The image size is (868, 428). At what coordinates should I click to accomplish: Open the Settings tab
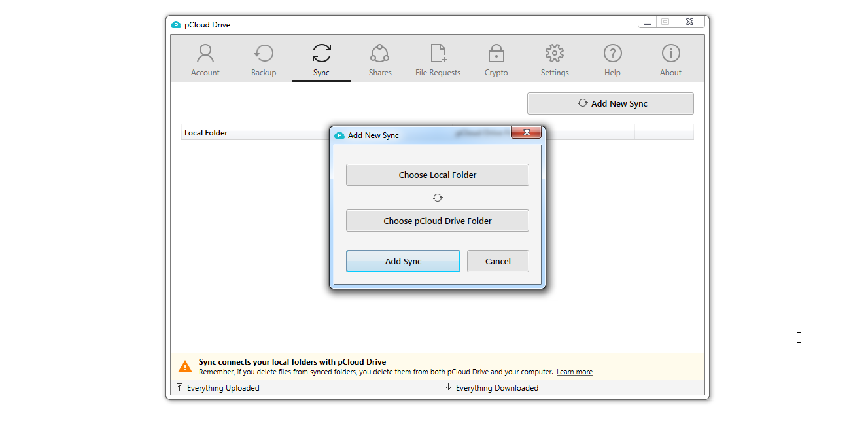(554, 60)
